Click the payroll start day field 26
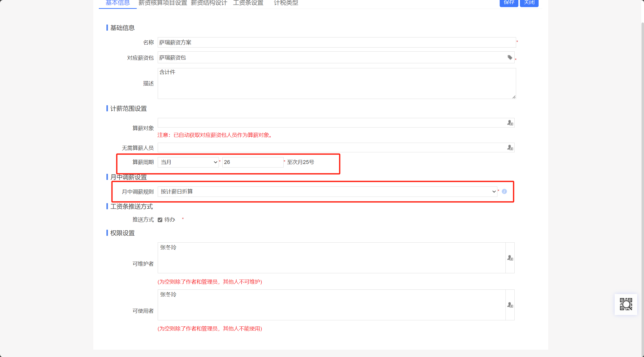 [252, 162]
